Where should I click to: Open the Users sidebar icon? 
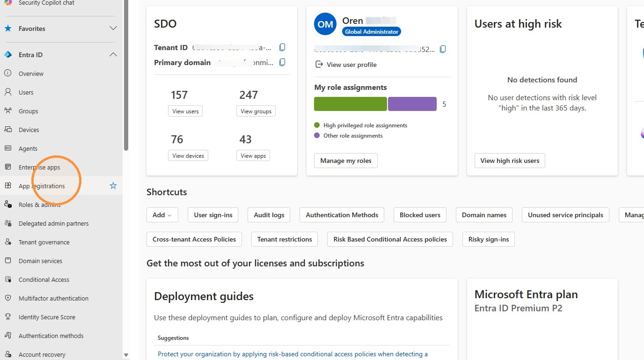click(8, 92)
